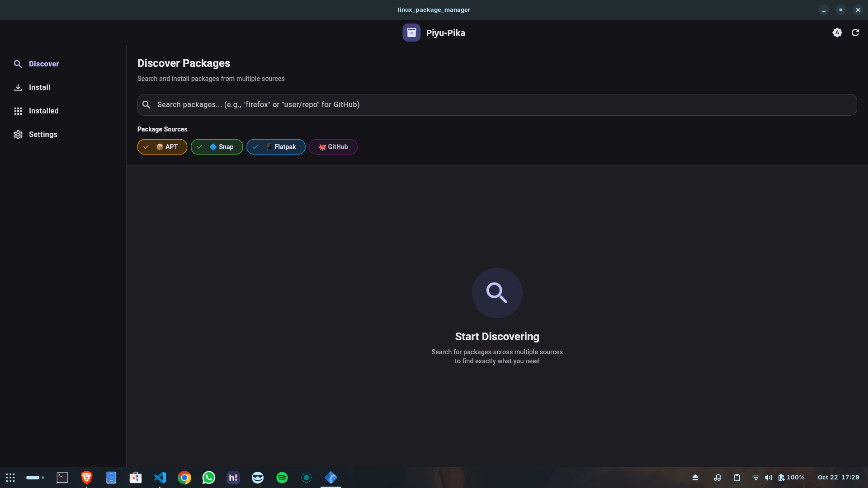Click the Piyu-Pika app logo icon
Screen dimensions: 868x488
coord(411,33)
